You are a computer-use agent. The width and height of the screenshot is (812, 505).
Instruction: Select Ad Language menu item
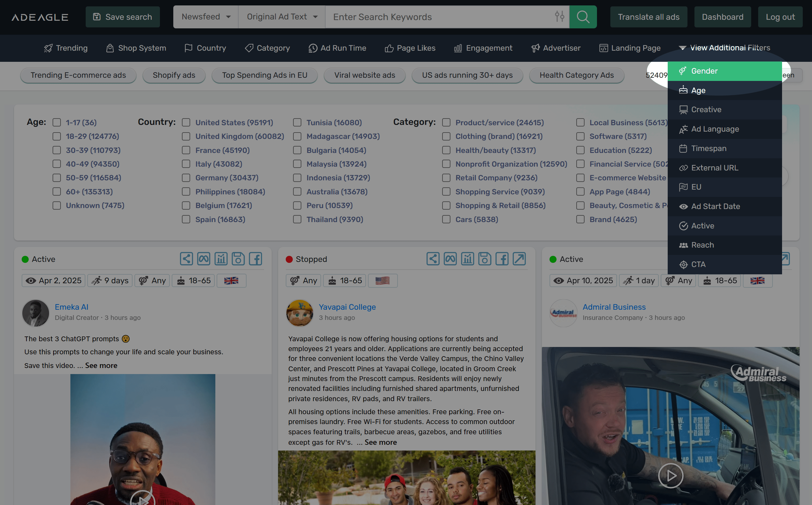click(x=724, y=129)
